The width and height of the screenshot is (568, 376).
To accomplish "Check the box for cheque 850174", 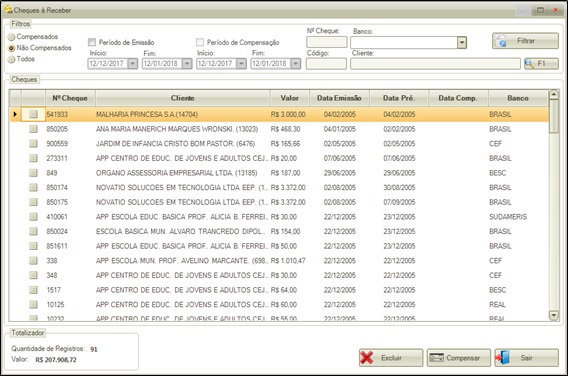I will 33,187.
